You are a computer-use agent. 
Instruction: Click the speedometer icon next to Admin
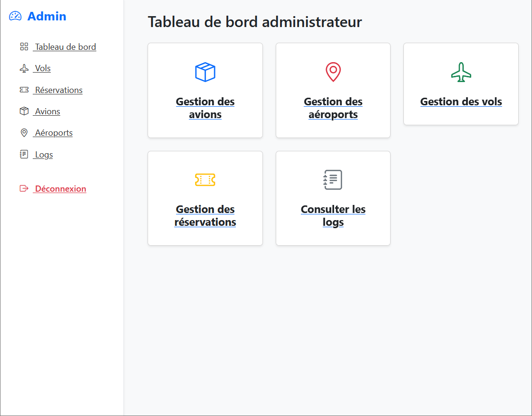click(14, 16)
